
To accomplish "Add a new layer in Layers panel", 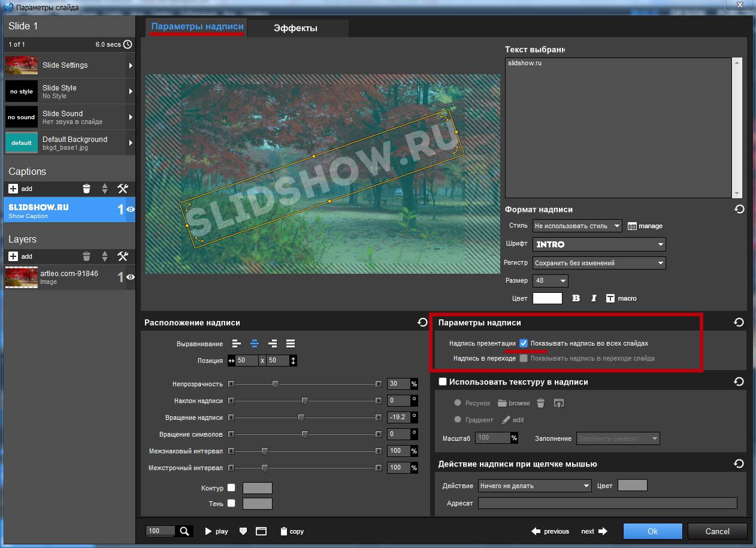I will (x=20, y=256).
